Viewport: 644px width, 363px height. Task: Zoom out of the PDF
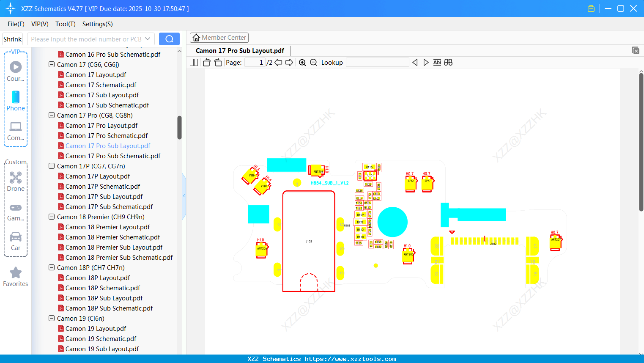[313, 63]
